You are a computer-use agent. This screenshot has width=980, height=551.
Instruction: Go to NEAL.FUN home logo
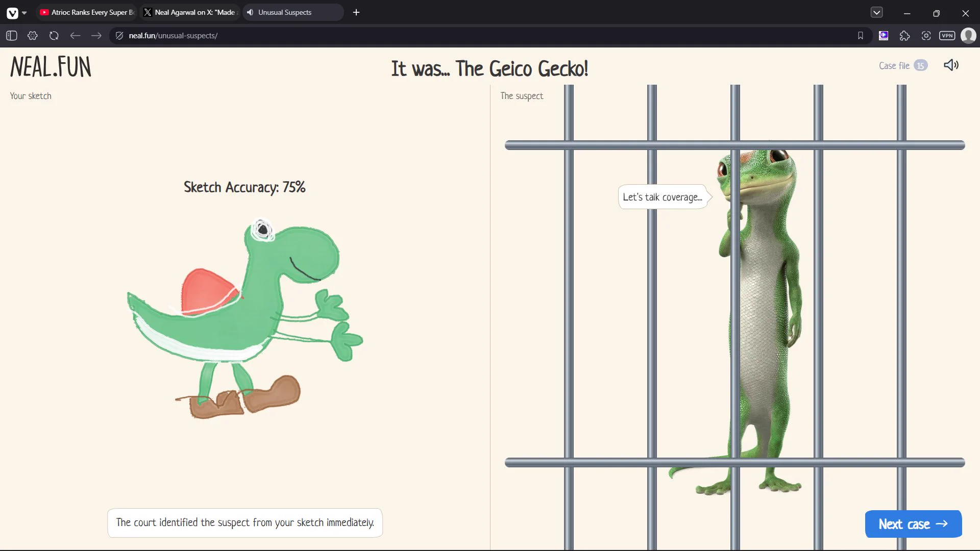coord(51,67)
